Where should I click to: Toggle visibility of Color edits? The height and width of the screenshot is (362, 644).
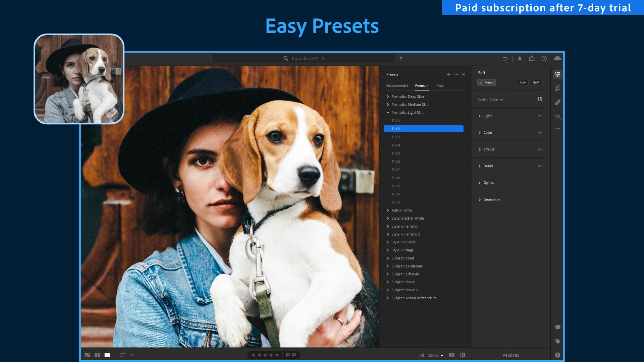pos(540,132)
